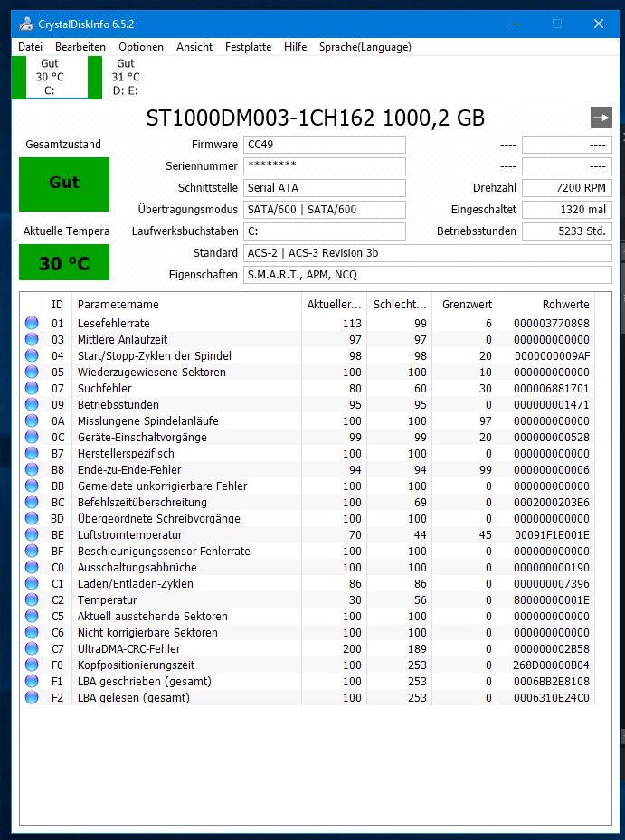Select the C: drive tab
625x840 pixels.
pos(50,77)
